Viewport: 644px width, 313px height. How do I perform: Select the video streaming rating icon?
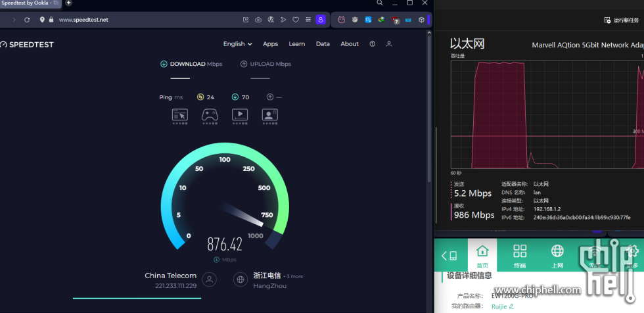(240, 114)
